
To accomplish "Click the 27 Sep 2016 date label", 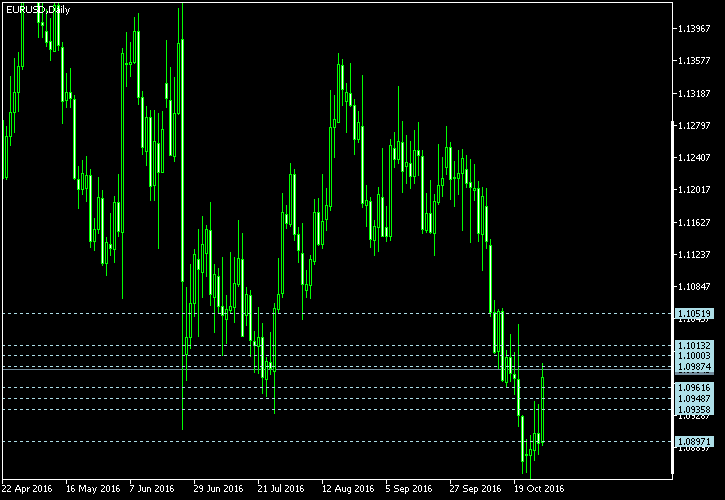I will tap(475, 488).
